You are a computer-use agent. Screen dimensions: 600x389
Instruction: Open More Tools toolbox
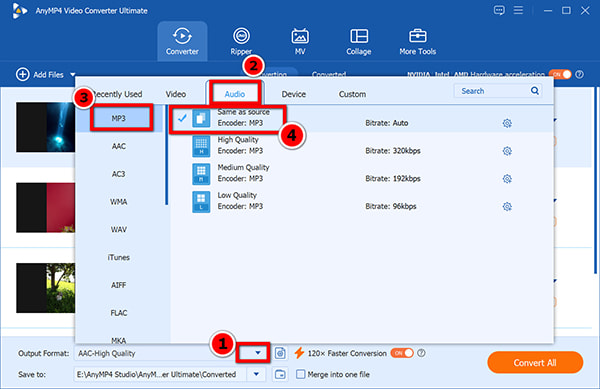417,41
